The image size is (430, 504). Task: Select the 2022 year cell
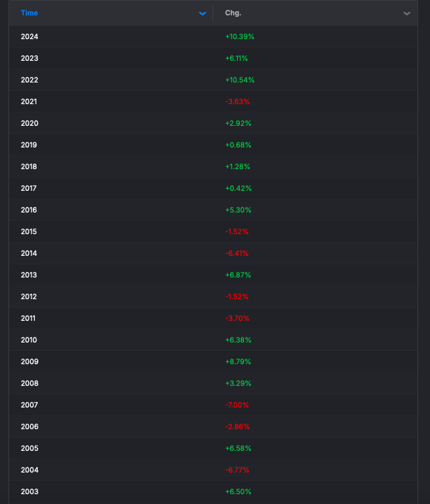click(x=29, y=80)
